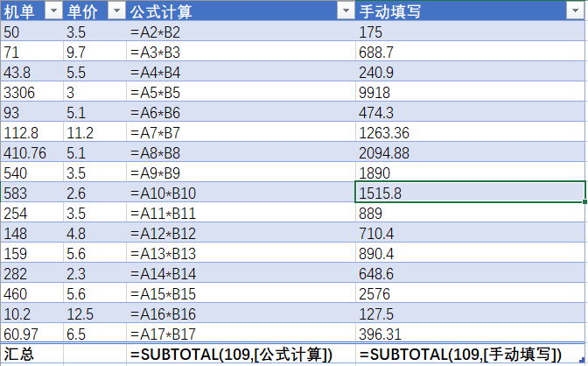Click the manual value 2576
This screenshot has height=366, width=588.
pos(470,293)
